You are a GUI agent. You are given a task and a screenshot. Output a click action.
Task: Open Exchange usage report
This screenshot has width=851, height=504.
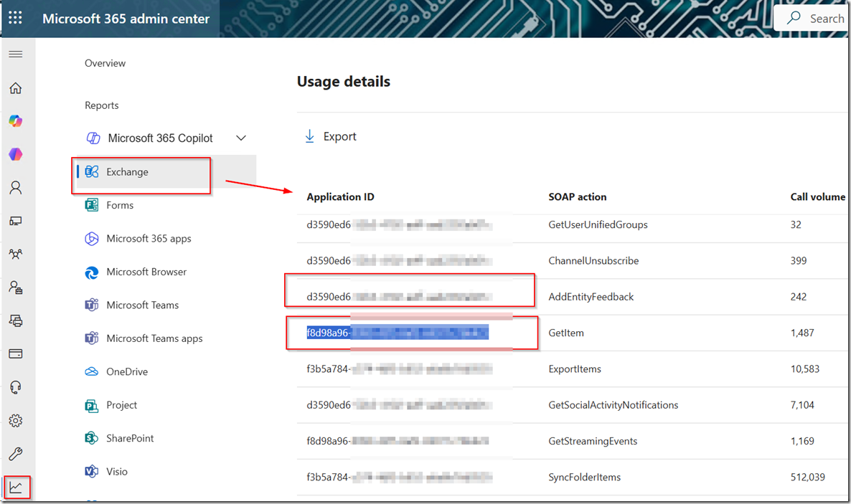(166, 172)
